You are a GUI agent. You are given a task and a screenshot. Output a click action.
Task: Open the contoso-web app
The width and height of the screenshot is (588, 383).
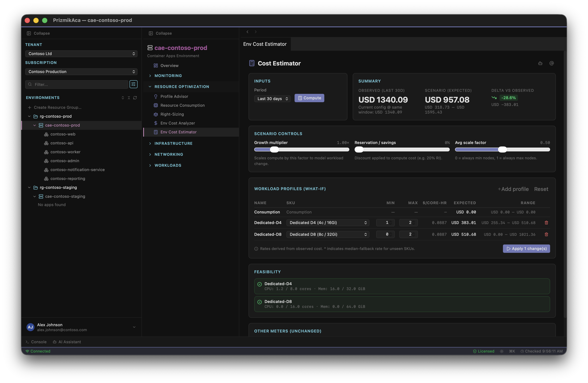[x=63, y=134]
